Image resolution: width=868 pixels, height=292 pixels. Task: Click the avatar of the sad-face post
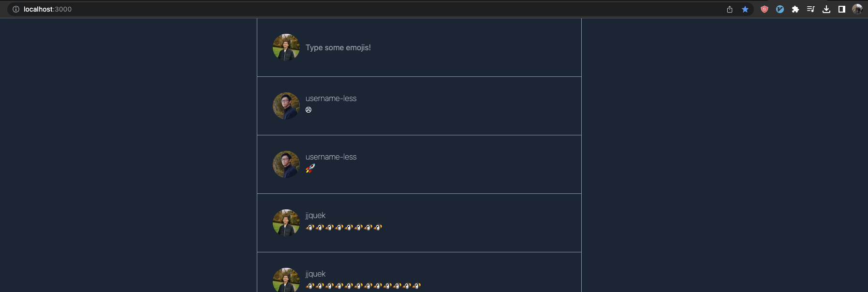point(286,106)
